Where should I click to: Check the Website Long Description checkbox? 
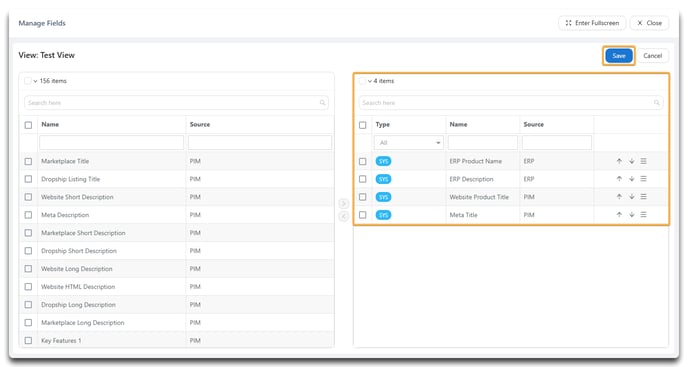29,269
